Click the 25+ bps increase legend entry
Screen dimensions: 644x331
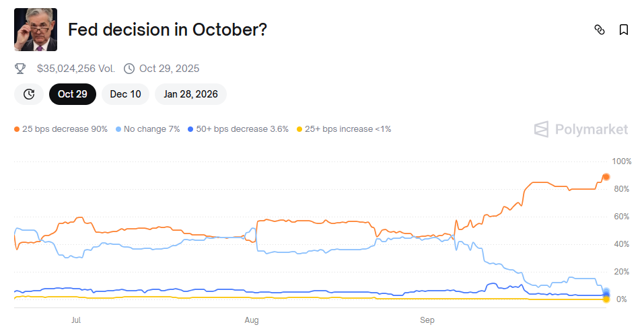[x=343, y=129]
